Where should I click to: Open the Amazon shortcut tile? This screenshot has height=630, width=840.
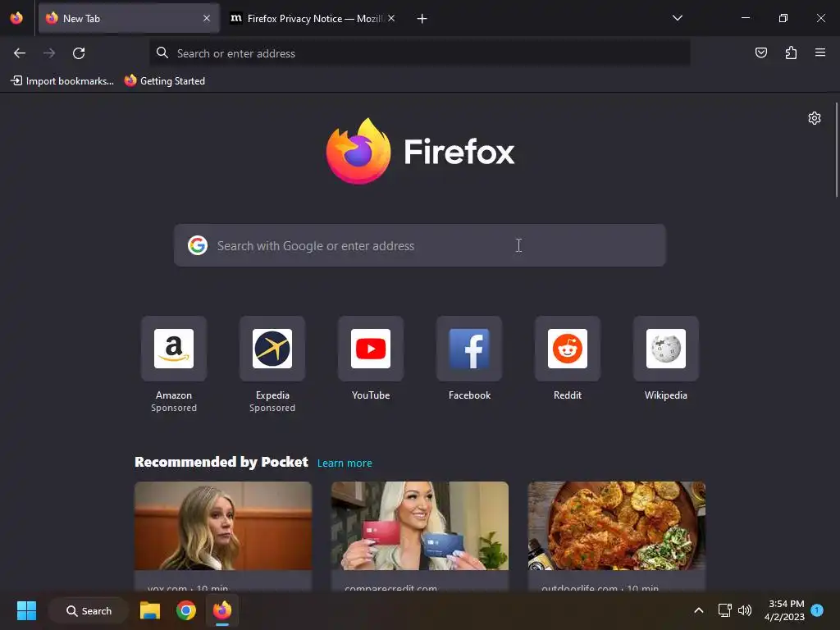[x=174, y=349]
